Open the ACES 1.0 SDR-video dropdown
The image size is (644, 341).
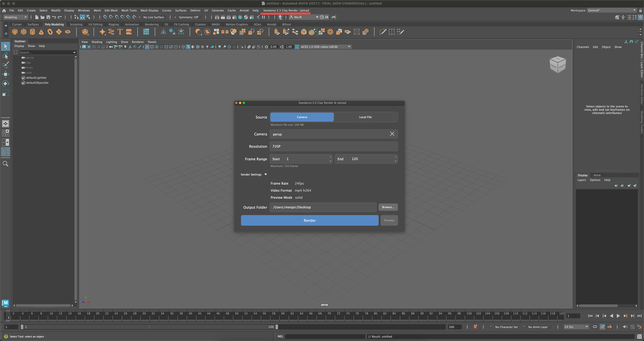326,47
